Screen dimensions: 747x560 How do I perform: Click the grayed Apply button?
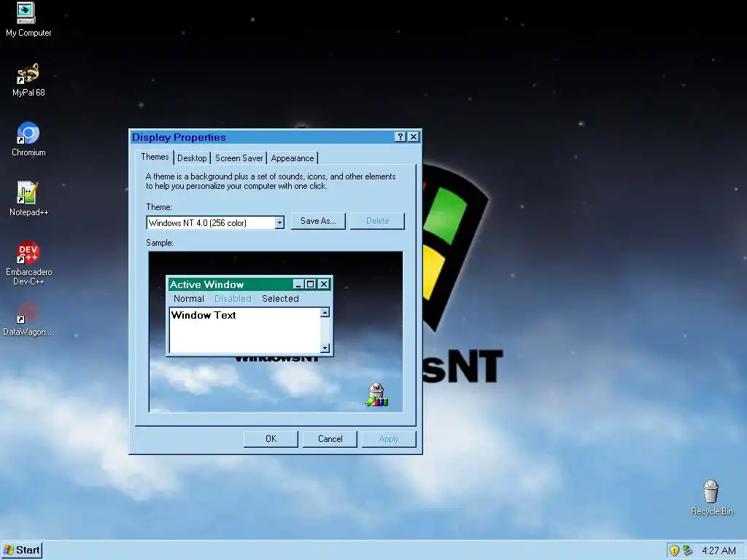pyautogui.click(x=389, y=439)
